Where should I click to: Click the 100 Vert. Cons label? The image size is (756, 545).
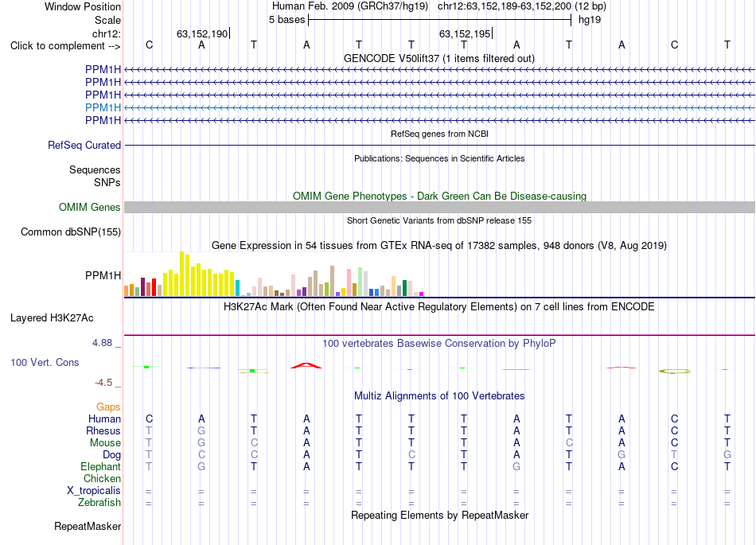point(45,362)
